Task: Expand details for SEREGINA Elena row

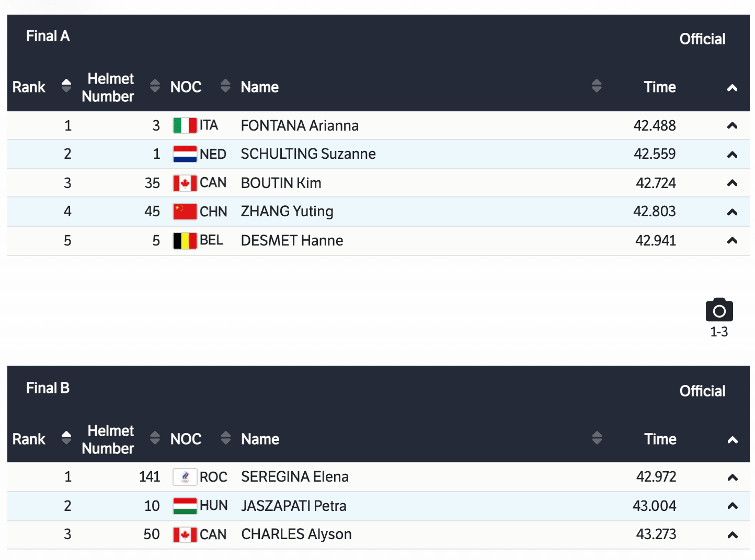Action: 733,477
